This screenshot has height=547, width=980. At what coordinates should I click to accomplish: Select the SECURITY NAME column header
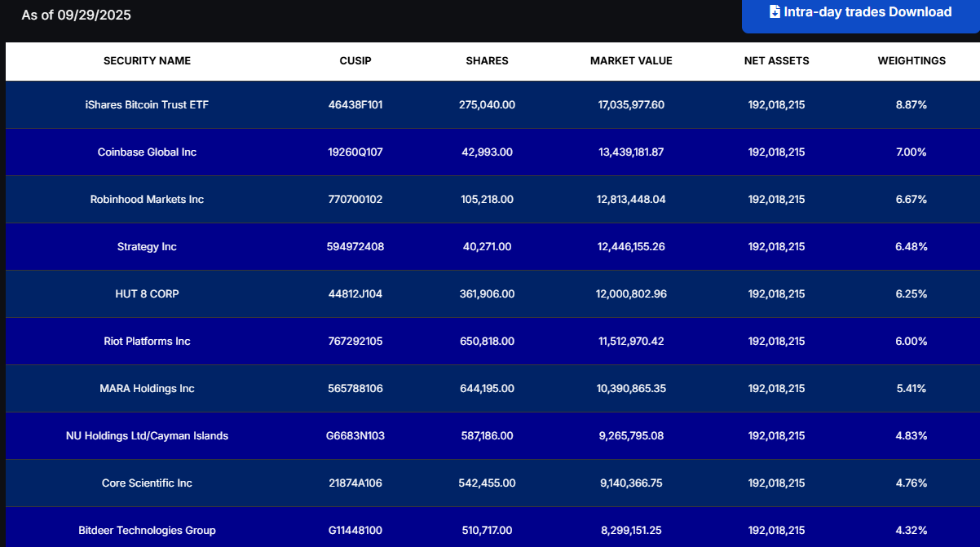[147, 61]
